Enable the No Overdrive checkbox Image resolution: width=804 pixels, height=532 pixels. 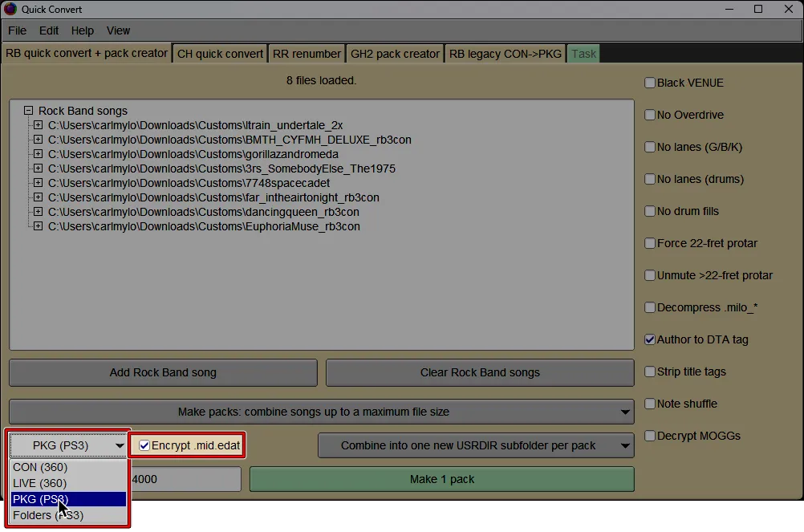pos(650,115)
